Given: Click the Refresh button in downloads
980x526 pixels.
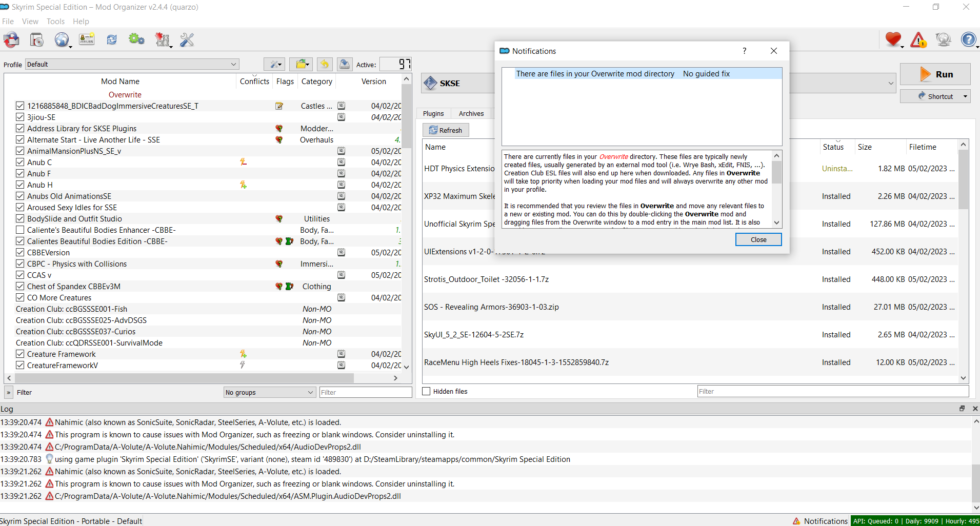Looking at the screenshot, I should coord(446,130).
